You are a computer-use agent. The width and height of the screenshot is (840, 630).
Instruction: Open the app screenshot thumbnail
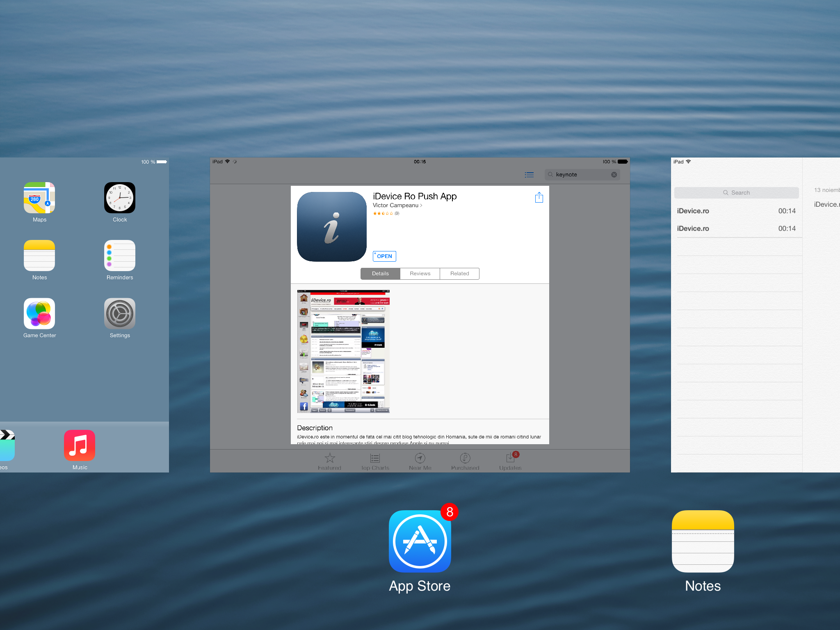(343, 352)
